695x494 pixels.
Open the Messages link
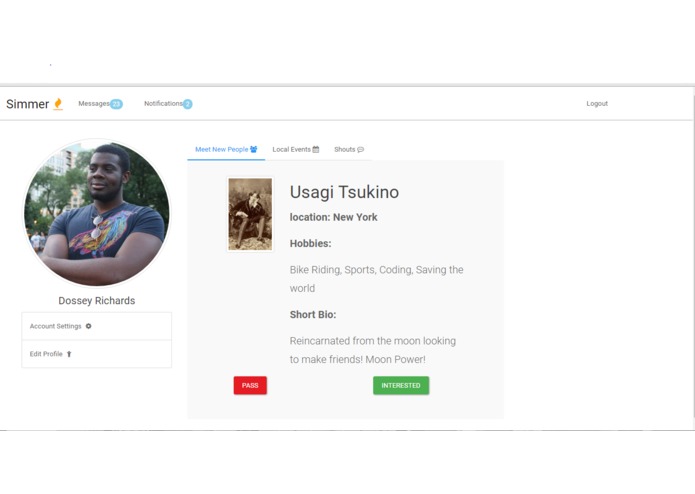(x=94, y=104)
